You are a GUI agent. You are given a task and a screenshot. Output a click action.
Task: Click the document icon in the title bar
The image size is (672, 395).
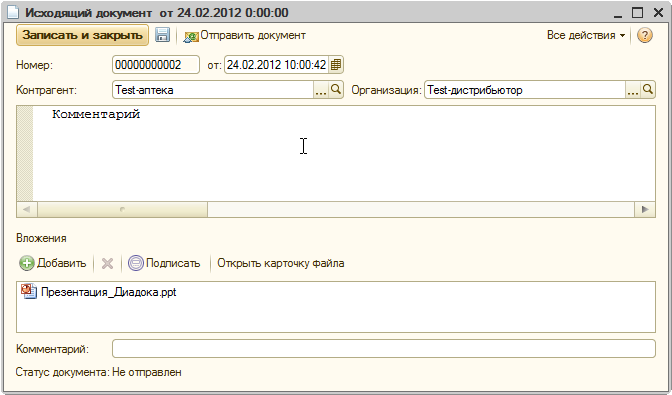pos(13,12)
